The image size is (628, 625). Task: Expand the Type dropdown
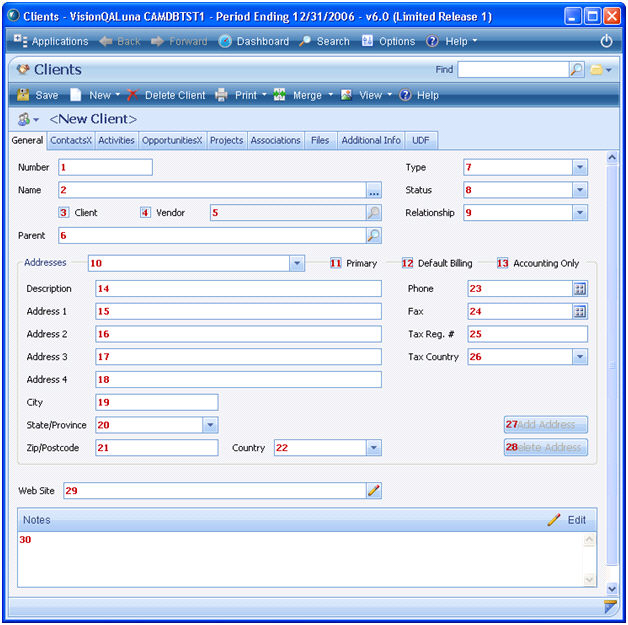pos(579,167)
